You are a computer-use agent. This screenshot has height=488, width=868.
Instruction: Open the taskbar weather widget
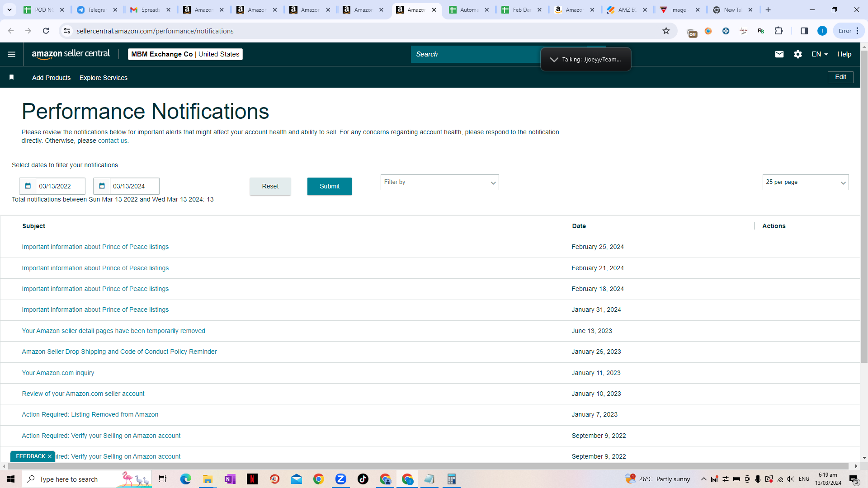(x=658, y=479)
